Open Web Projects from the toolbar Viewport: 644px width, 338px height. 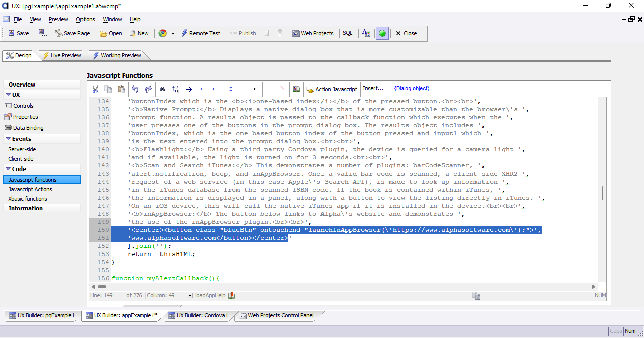point(313,33)
